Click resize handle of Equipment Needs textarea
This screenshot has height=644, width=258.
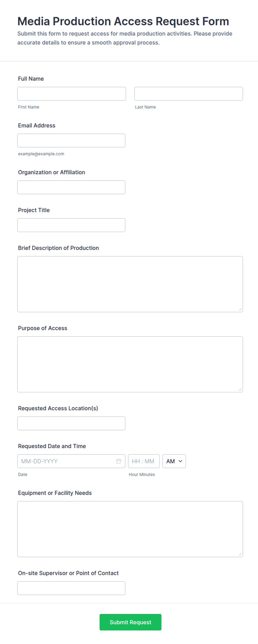coord(240,554)
